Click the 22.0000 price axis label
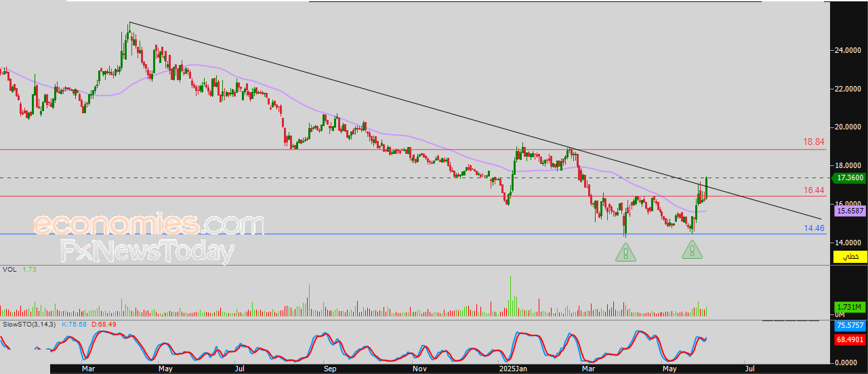This screenshot has width=868, height=374. (x=848, y=89)
